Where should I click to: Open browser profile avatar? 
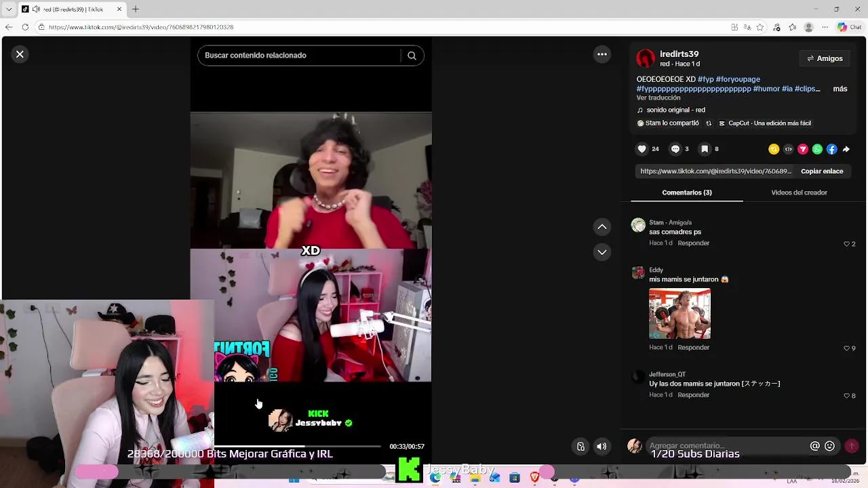pos(808,27)
